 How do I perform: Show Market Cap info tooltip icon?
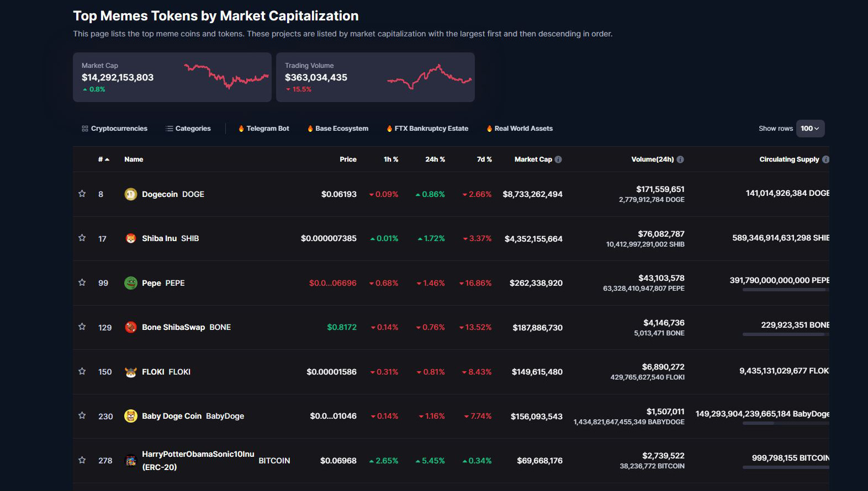558,159
